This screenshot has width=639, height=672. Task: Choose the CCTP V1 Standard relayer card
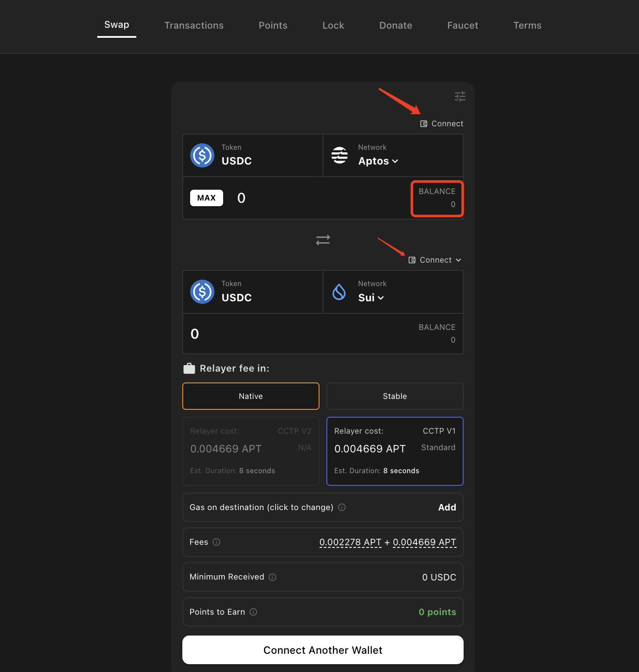click(395, 451)
